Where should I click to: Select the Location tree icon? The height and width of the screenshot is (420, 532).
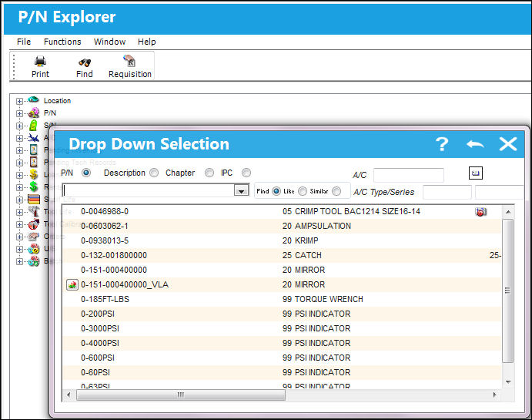click(33, 100)
